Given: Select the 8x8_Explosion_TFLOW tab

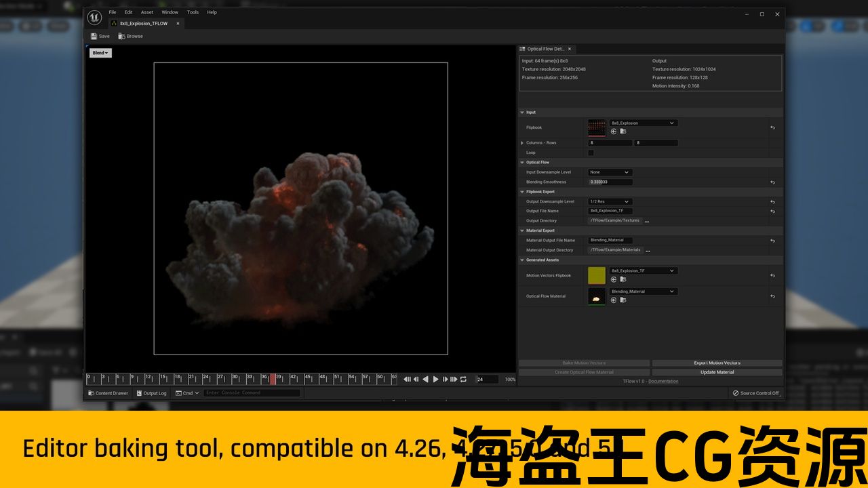Looking at the screenshot, I should (x=144, y=24).
